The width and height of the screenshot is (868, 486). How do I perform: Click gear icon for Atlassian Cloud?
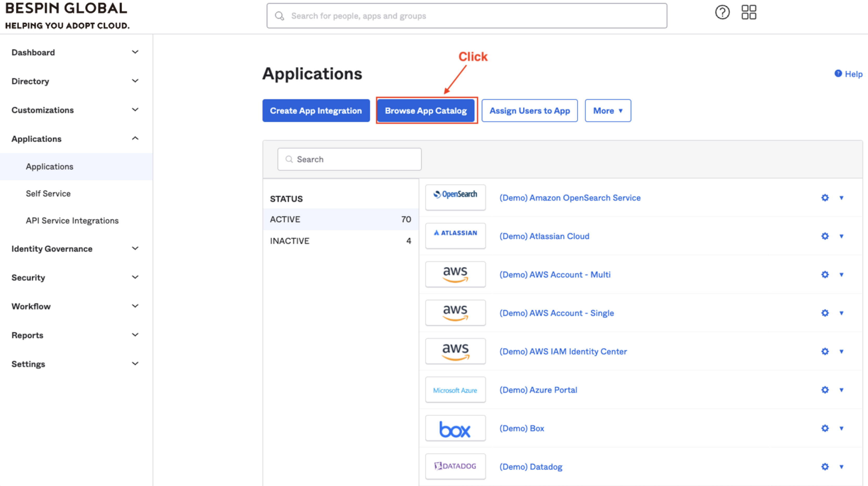825,236
